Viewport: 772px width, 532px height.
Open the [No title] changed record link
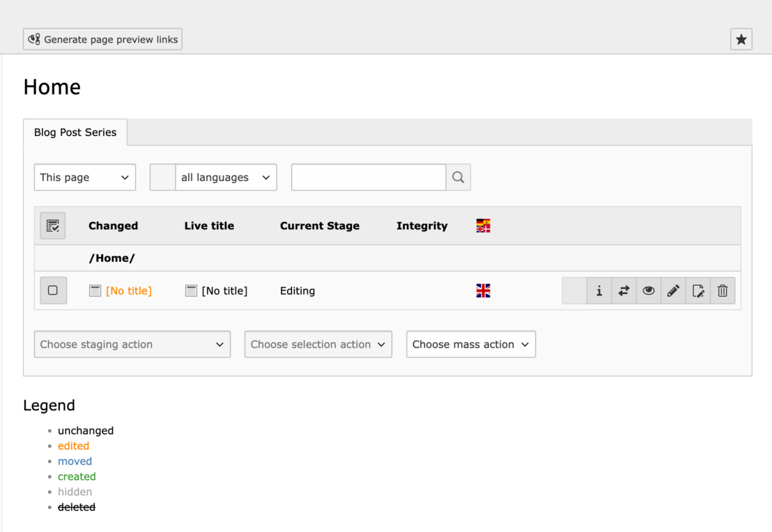129,290
